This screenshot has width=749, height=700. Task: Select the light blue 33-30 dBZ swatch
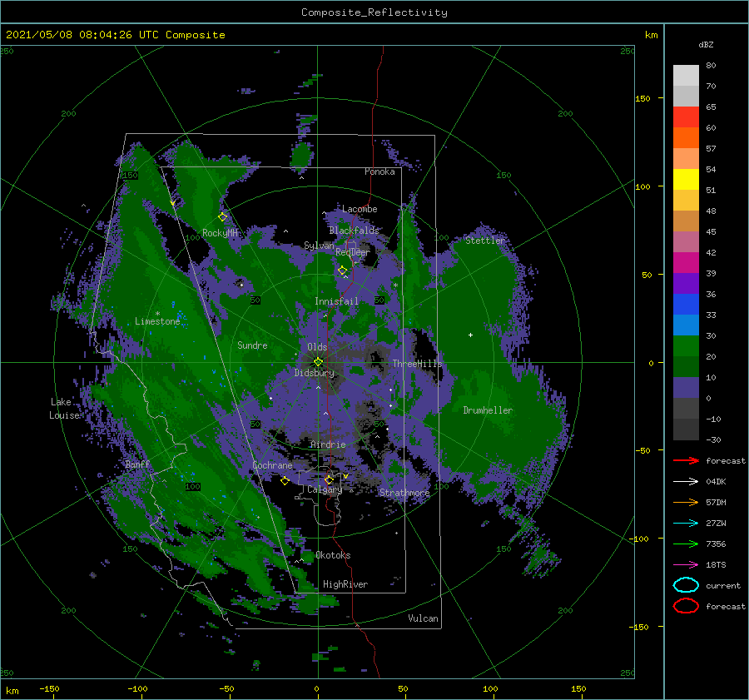click(x=686, y=325)
